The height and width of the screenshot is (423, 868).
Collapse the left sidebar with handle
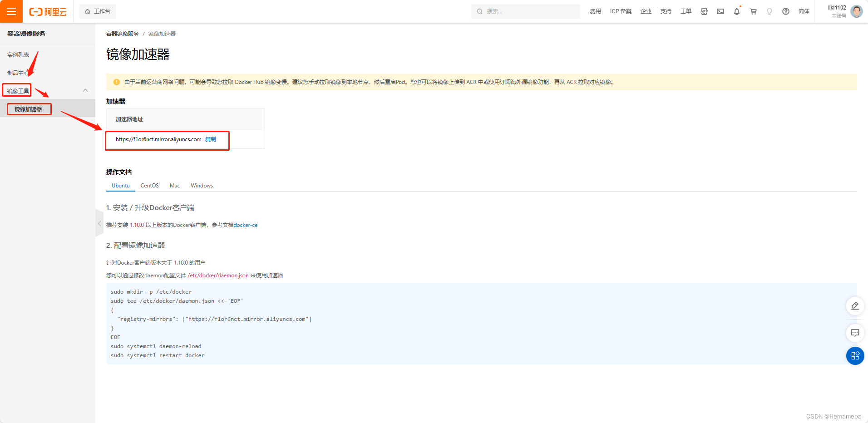click(99, 223)
